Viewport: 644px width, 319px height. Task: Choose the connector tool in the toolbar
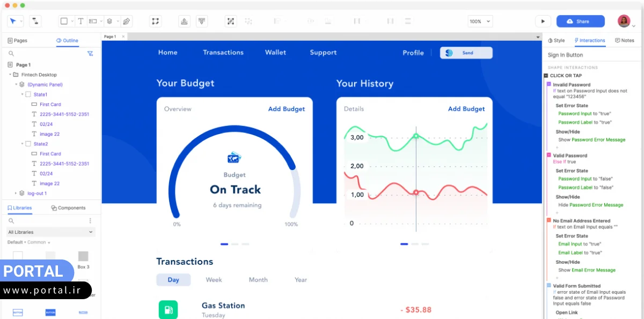(x=35, y=21)
